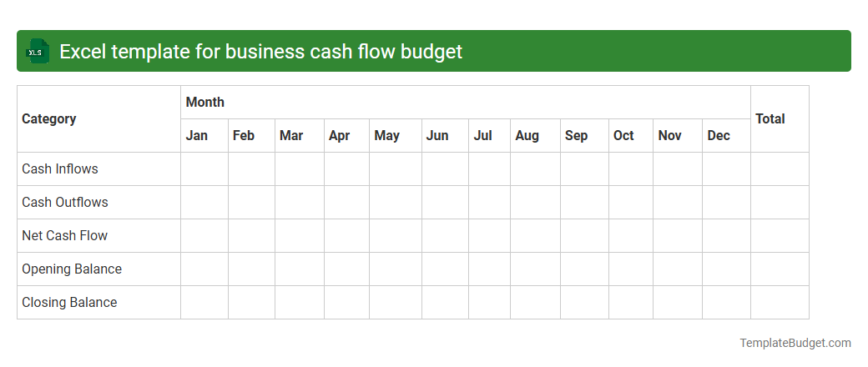Click the May column header
Screen dimensions: 868x367
tap(396, 136)
